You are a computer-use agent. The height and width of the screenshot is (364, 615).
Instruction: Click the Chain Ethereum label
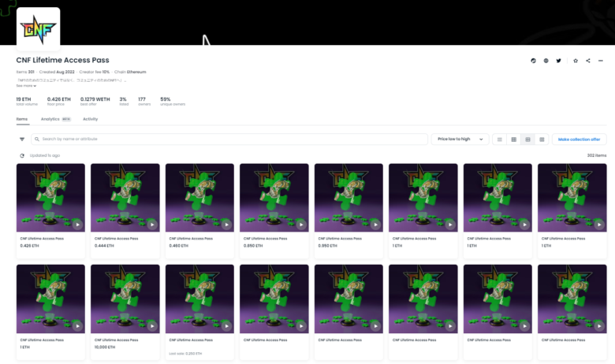click(130, 72)
